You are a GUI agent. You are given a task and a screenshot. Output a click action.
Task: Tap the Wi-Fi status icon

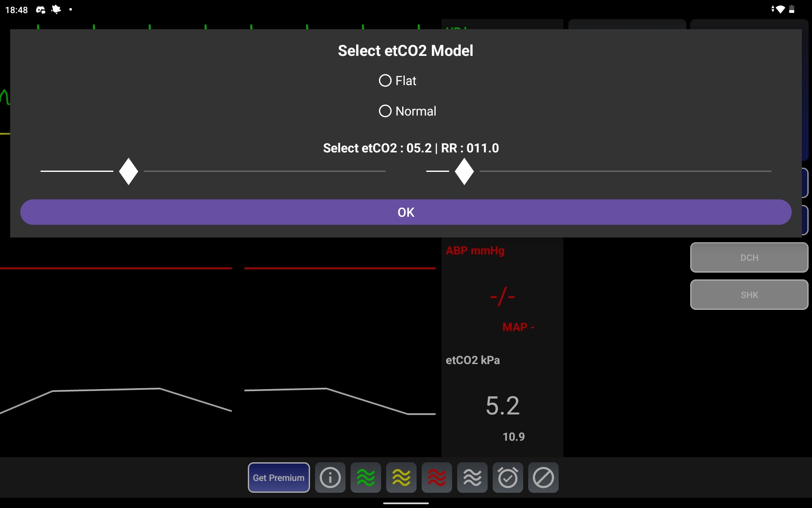pyautogui.click(x=779, y=9)
